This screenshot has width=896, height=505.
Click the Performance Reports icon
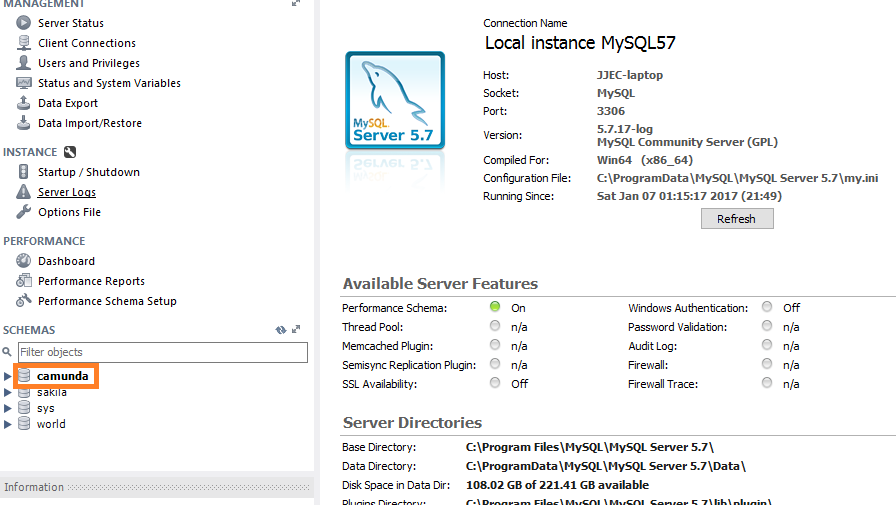23,281
